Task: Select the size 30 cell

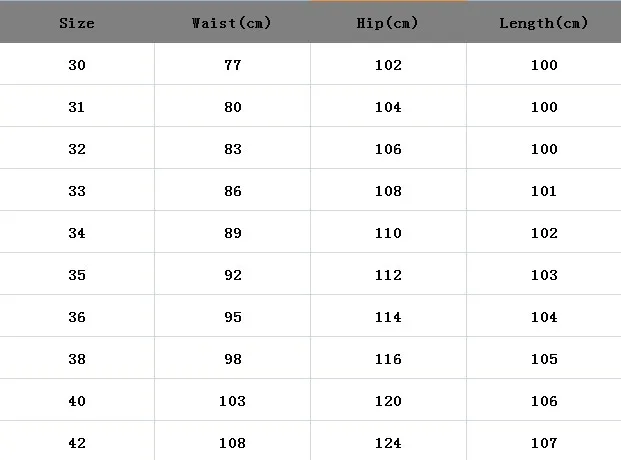Action: (77, 64)
